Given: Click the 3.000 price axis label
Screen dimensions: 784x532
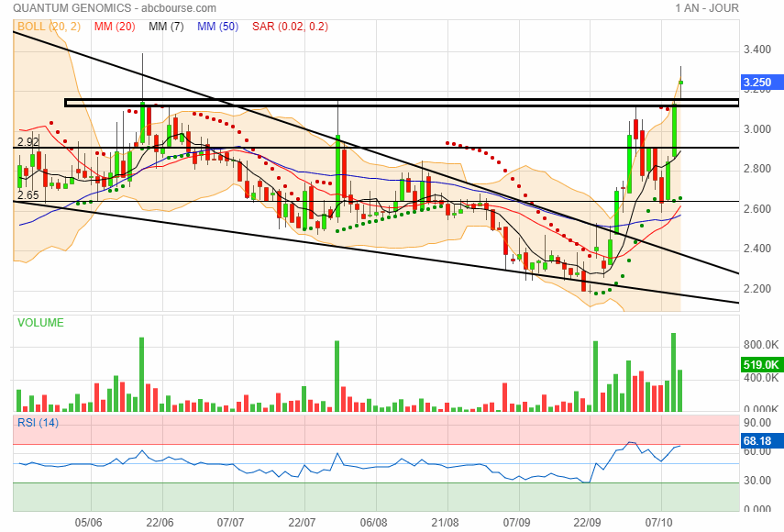Looking at the screenshot, I should [757, 129].
